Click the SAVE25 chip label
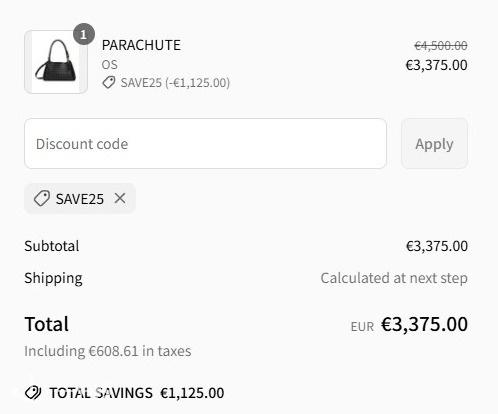The height and width of the screenshot is (414, 498). tap(80, 199)
